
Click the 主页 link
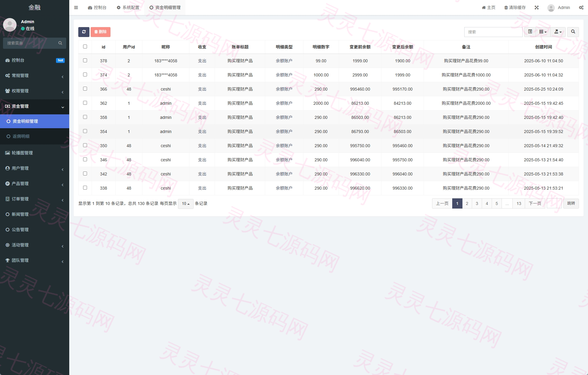(x=489, y=8)
